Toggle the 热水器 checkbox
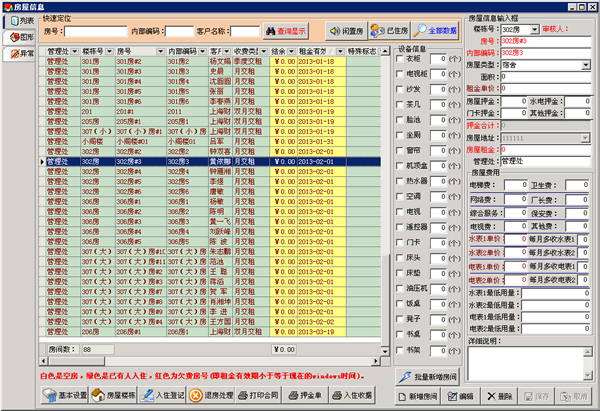Image resolution: width=600 pixels, height=411 pixels. point(399,181)
